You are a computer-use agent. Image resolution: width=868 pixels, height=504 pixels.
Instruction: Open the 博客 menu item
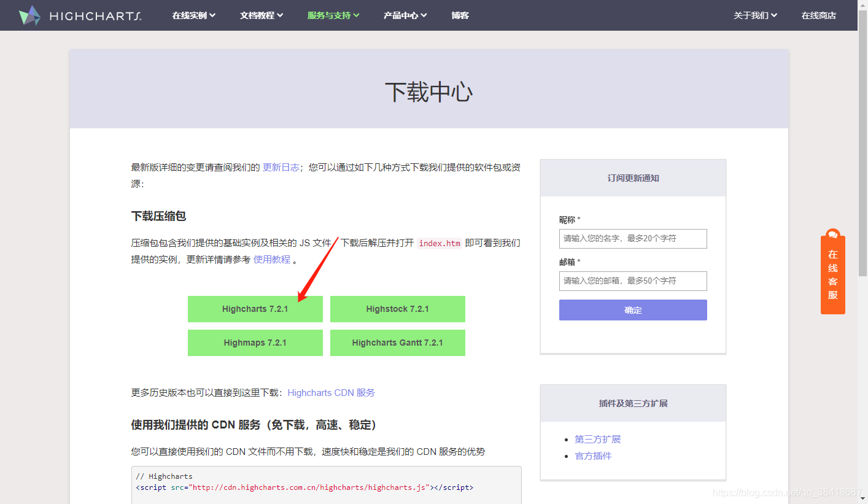(x=460, y=15)
